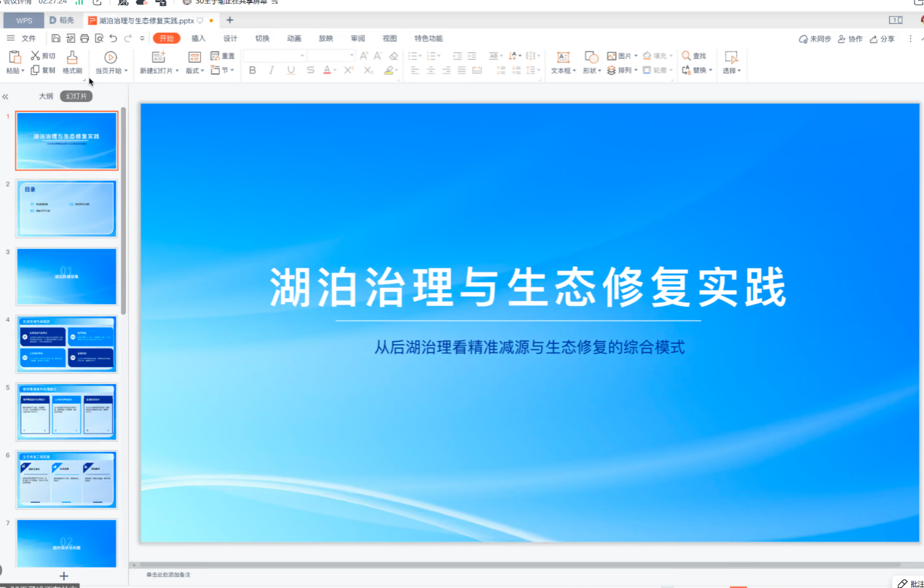Click the Print icon in quick toolbar

click(x=84, y=39)
